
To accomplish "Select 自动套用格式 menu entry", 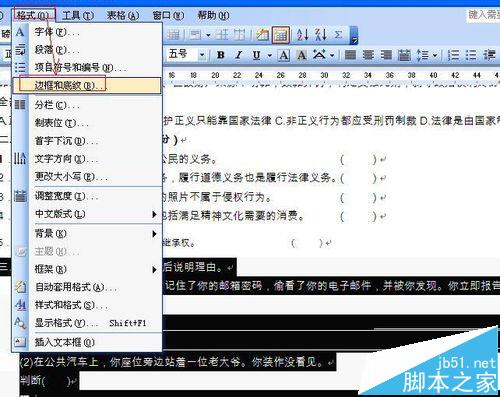I will click(x=87, y=287).
